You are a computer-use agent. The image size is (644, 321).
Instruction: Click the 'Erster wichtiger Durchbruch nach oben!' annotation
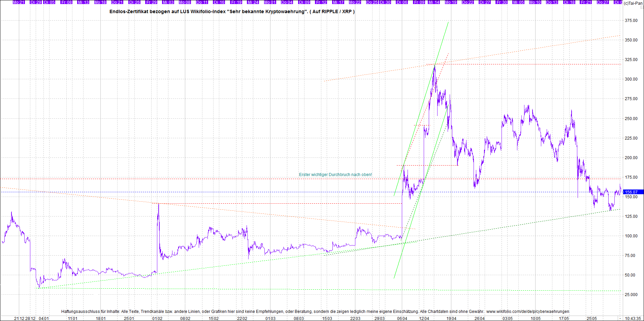click(x=335, y=175)
